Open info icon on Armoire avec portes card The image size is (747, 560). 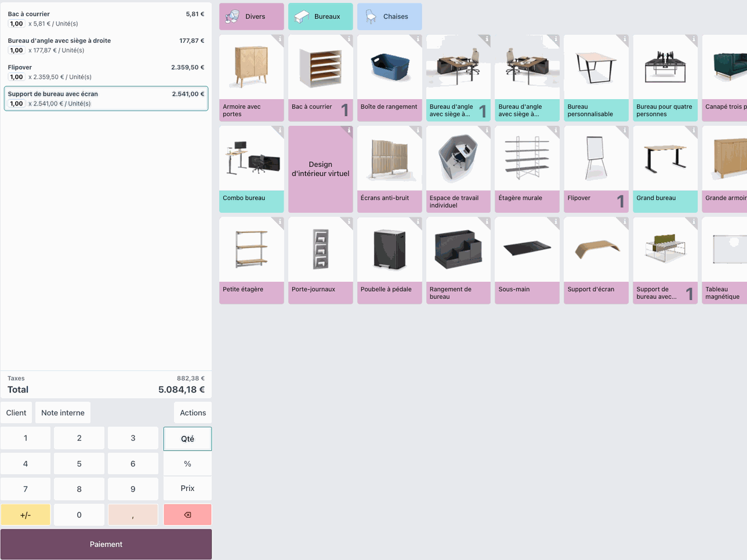(x=280, y=39)
